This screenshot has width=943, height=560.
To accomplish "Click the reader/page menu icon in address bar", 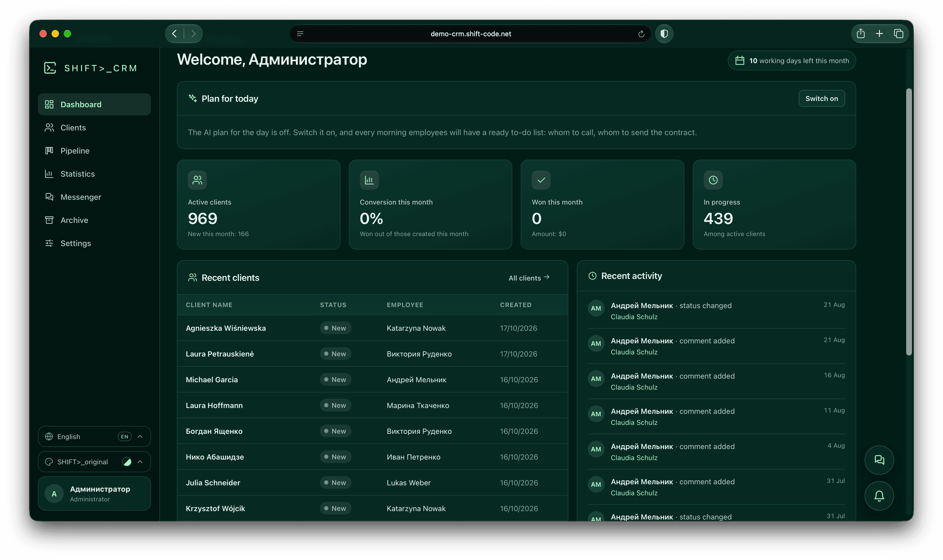I will (300, 34).
